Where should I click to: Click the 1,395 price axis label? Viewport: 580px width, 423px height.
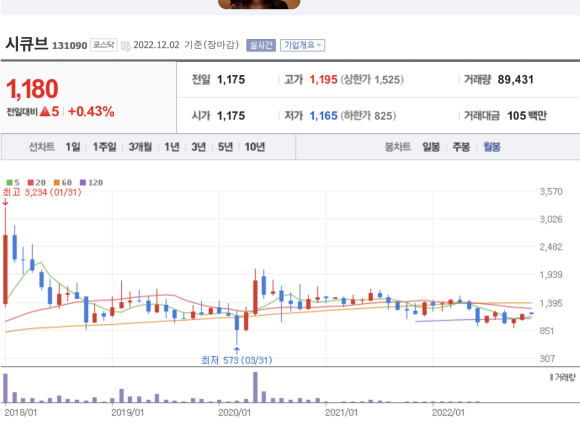(551, 303)
